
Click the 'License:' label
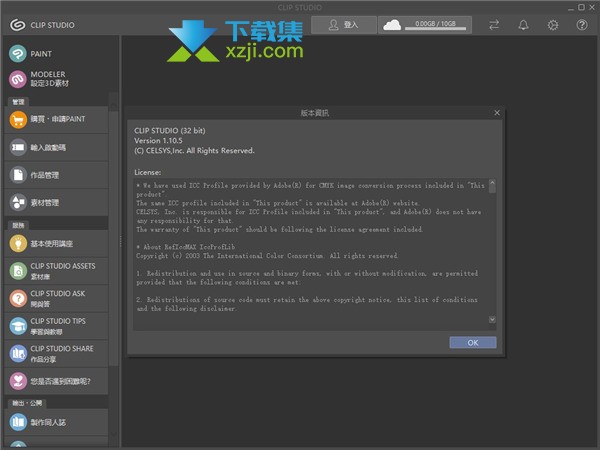click(x=147, y=172)
